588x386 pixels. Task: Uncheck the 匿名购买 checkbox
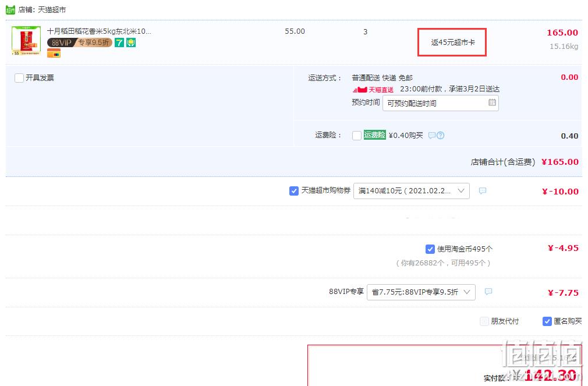(547, 321)
